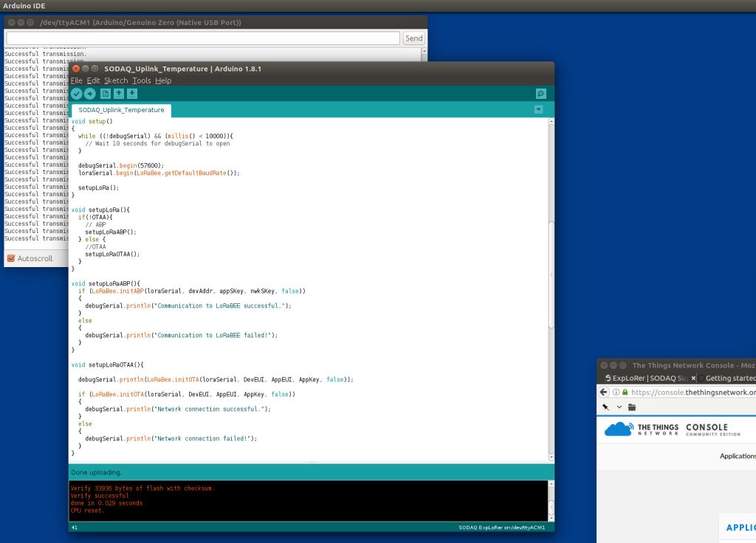Click the Upload arrow icon
The width and height of the screenshot is (756, 543).
[89, 94]
